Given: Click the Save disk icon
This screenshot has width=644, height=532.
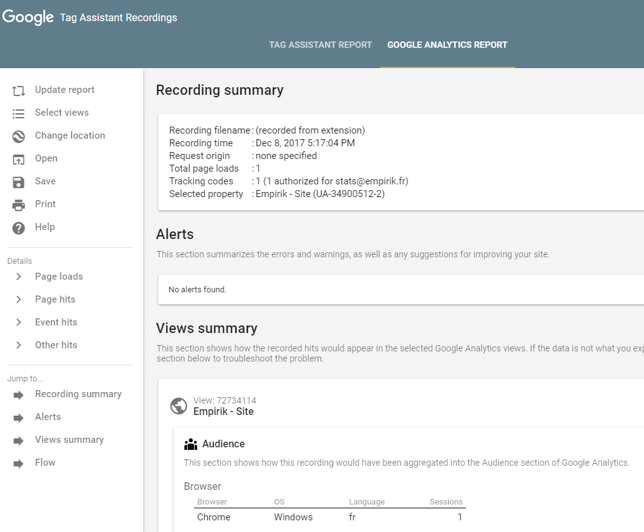Looking at the screenshot, I should click(18, 183).
